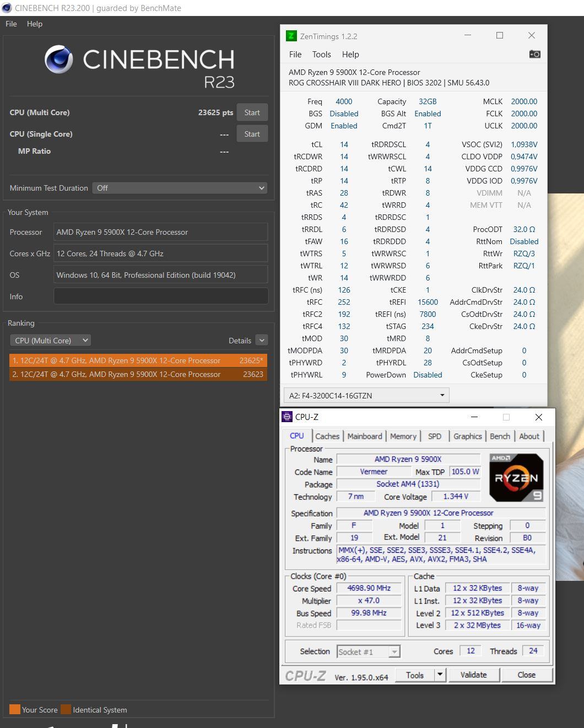584x728 pixels.
Task: Click the Threads 24 field in CPU-Z
Action: 533,651
